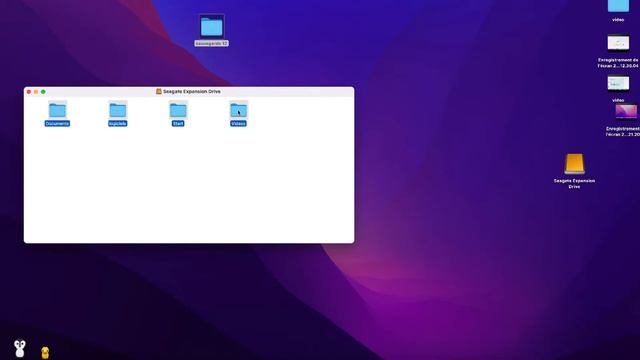Viewport: 640px width, 360px height.
Task: Select the screen recording ending 21.20
Action: 626,111
